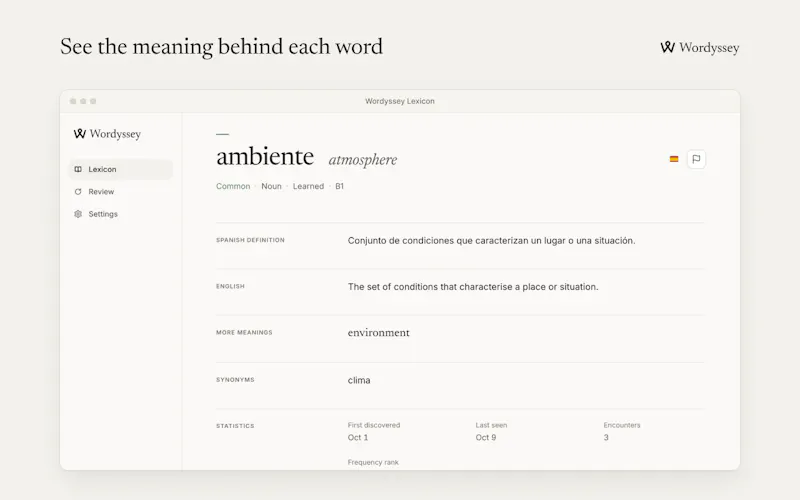
Task: Click the 'ENGLISH' label
Action: pyautogui.click(x=230, y=286)
